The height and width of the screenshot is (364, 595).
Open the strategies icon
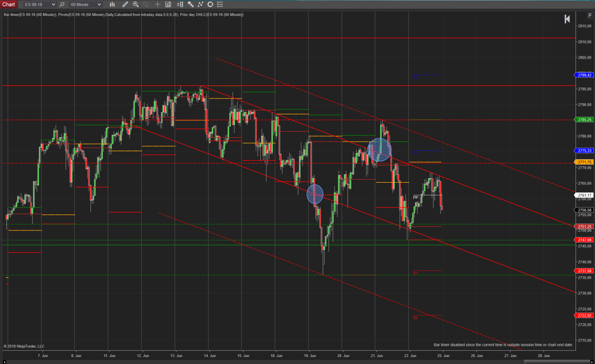point(210,5)
